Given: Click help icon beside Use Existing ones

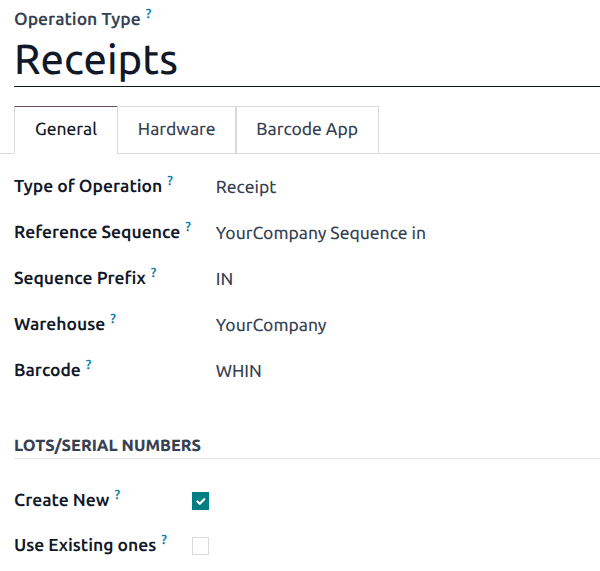Looking at the screenshot, I should click(164, 540).
